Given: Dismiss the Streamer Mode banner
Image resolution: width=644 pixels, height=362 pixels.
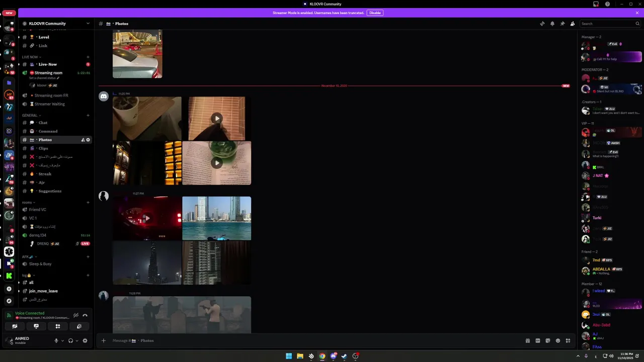Looking at the screenshot, I should (637, 13).
